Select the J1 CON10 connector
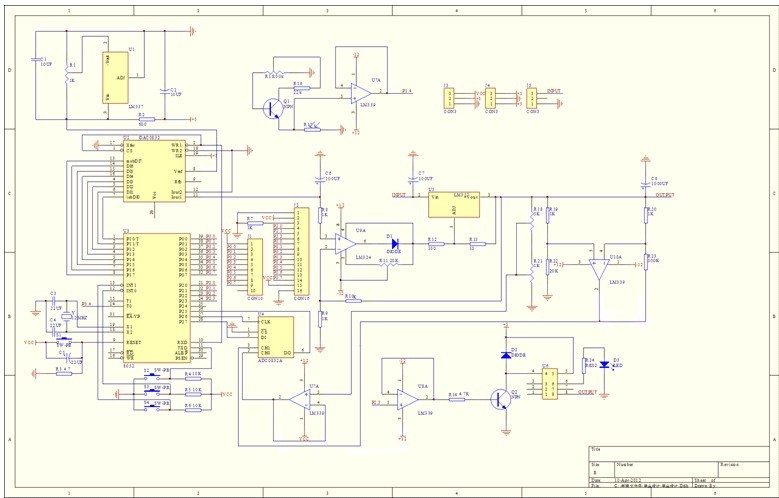Screen dimensions: 779x498 [x=255, y=267]
